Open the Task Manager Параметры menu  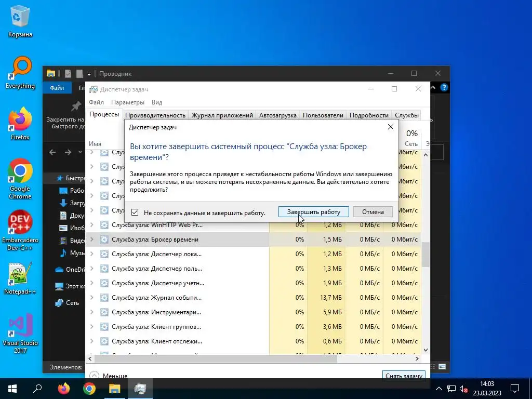click(128, 102)
